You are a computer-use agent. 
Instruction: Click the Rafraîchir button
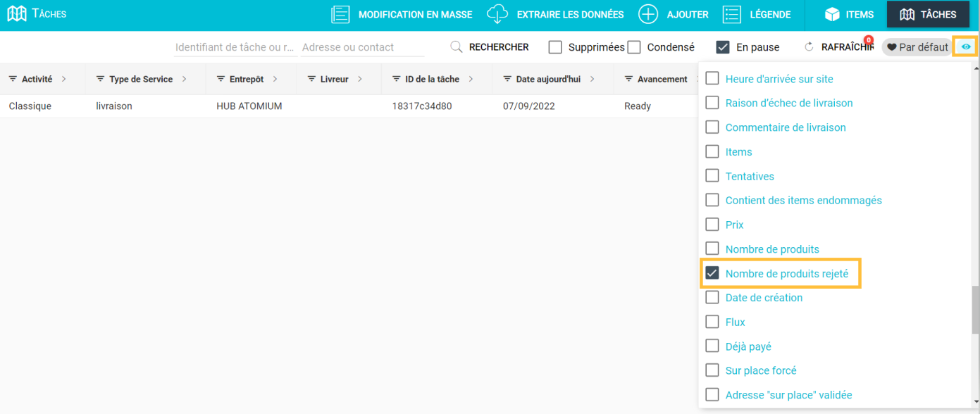[x=839, y=47]
